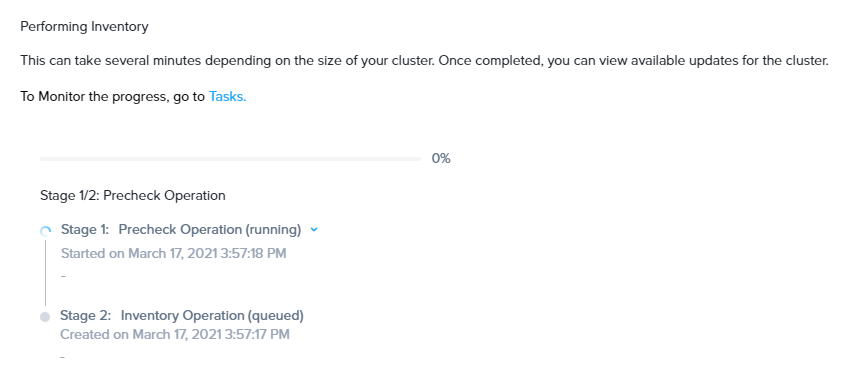Screen dimensions: 853x367
Task: Click the Stage 1 started timestamp
Action: point(174,253)
